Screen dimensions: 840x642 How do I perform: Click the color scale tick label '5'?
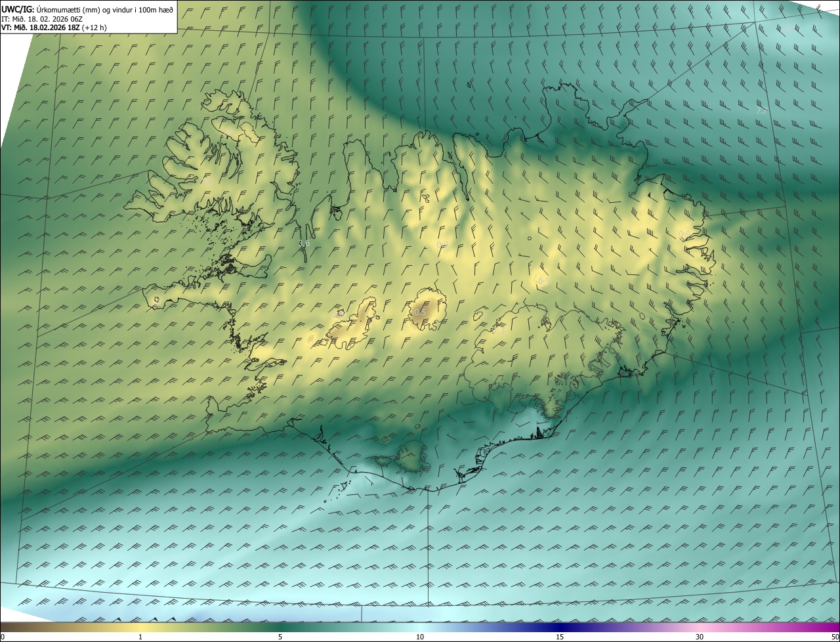280,637
